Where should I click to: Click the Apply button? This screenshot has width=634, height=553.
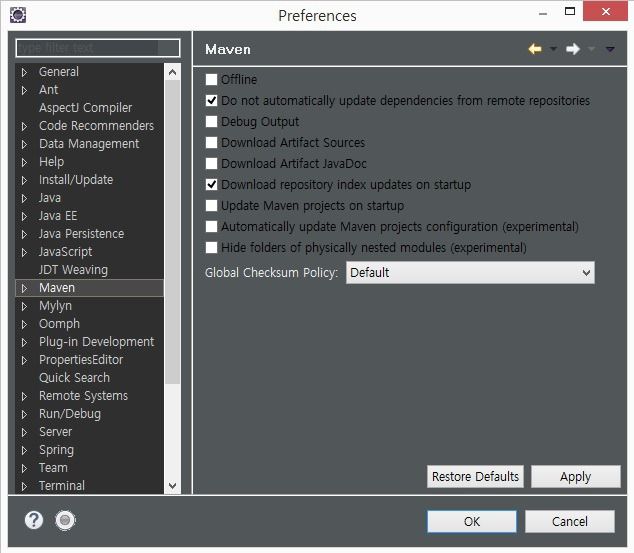575,477
